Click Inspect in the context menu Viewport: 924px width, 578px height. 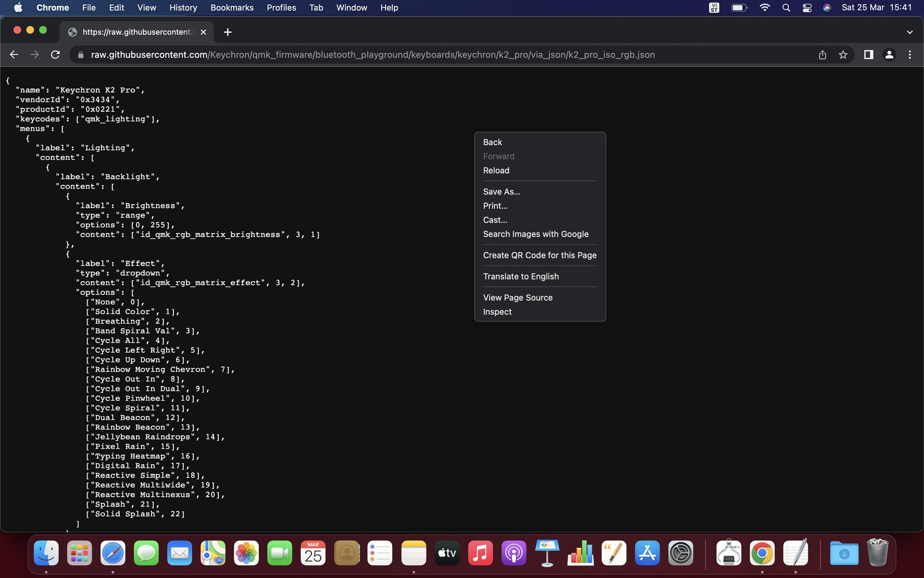[497, 312]
